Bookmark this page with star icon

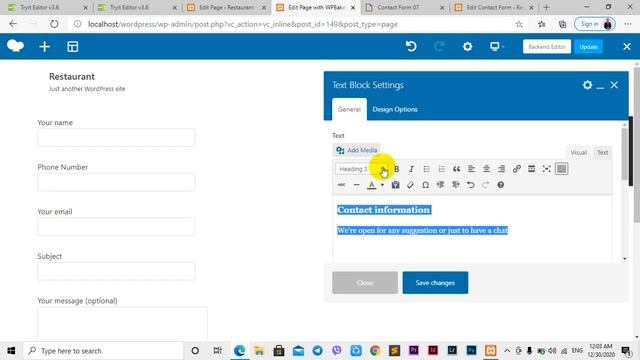[x=519, y=24]
